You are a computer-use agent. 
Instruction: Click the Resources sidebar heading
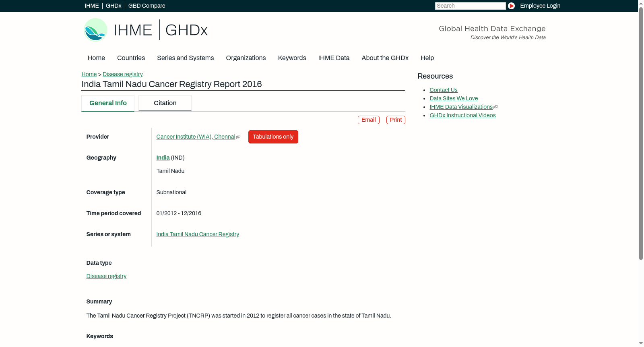(x=435, y=77)
